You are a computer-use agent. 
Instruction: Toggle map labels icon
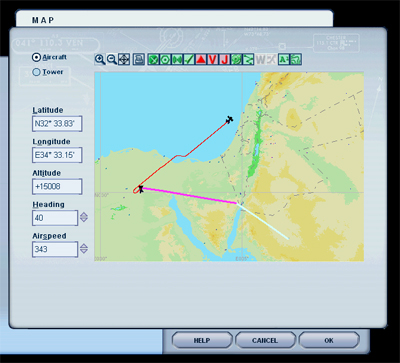click(284, 60)
